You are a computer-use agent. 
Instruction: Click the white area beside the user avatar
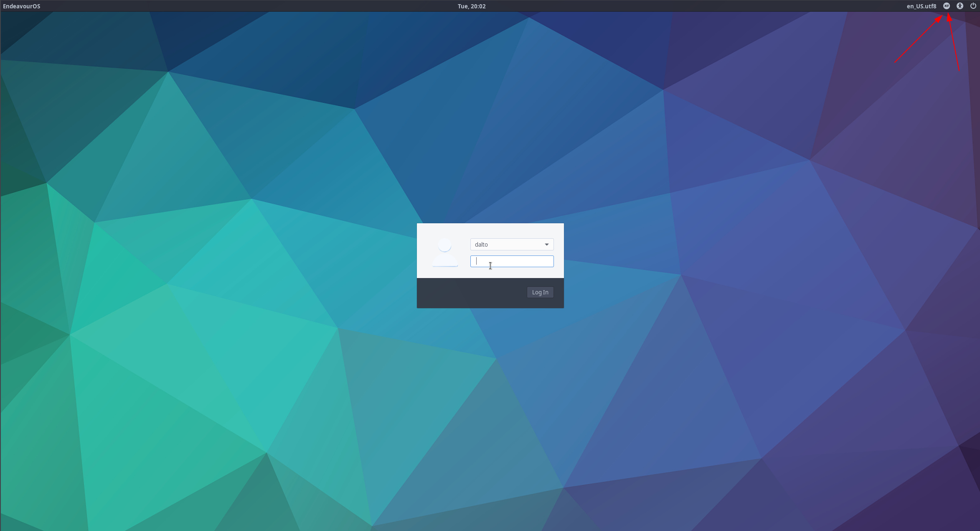(x=464, y=272)
